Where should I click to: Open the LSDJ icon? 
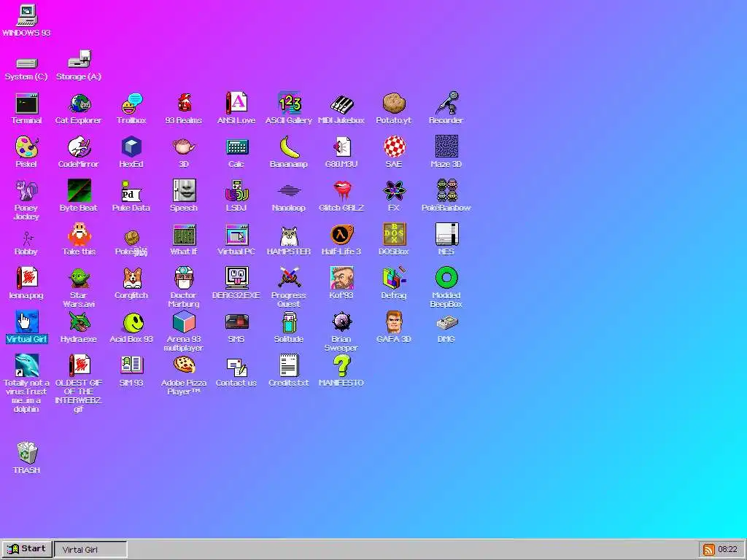[236, 192]
